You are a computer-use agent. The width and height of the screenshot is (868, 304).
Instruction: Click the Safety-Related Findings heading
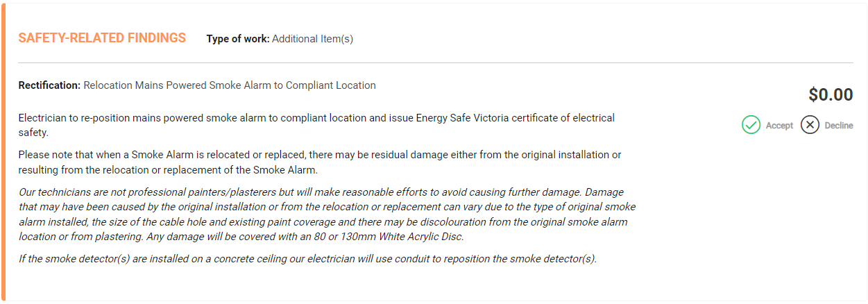pyautogui.click(x=102, y=38)
